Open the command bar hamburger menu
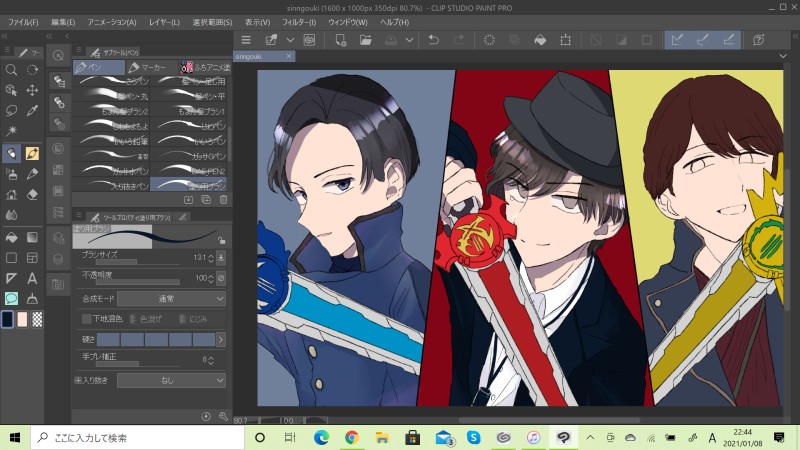 point(246,40)
